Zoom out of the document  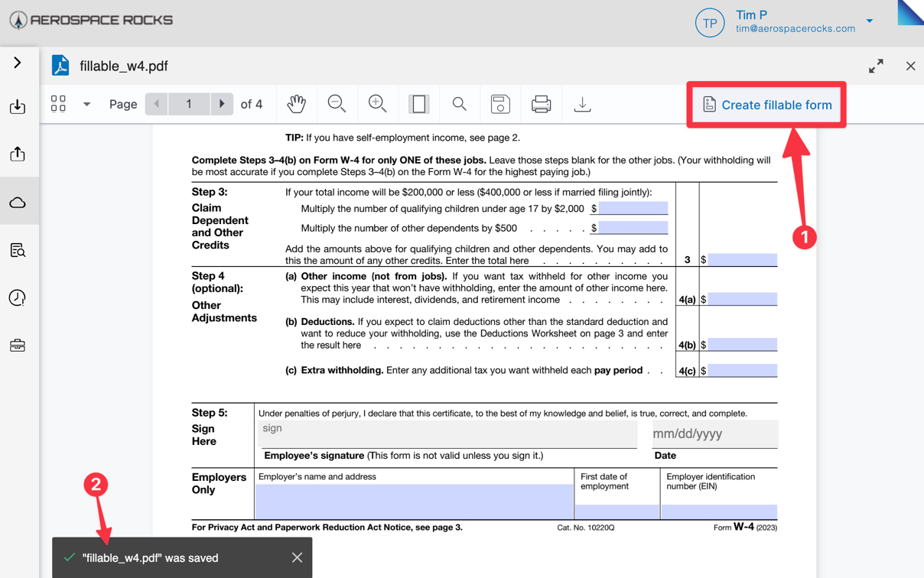337,104
